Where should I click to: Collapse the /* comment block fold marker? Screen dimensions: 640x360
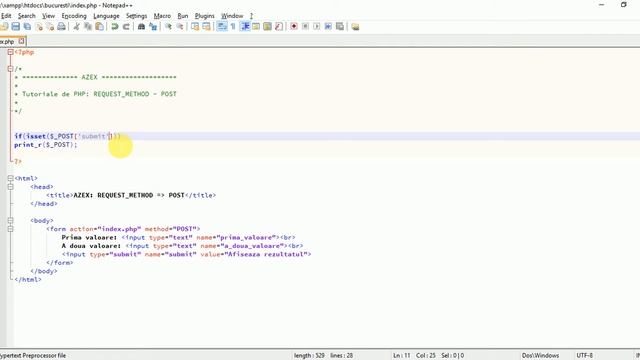pos(11,69)
